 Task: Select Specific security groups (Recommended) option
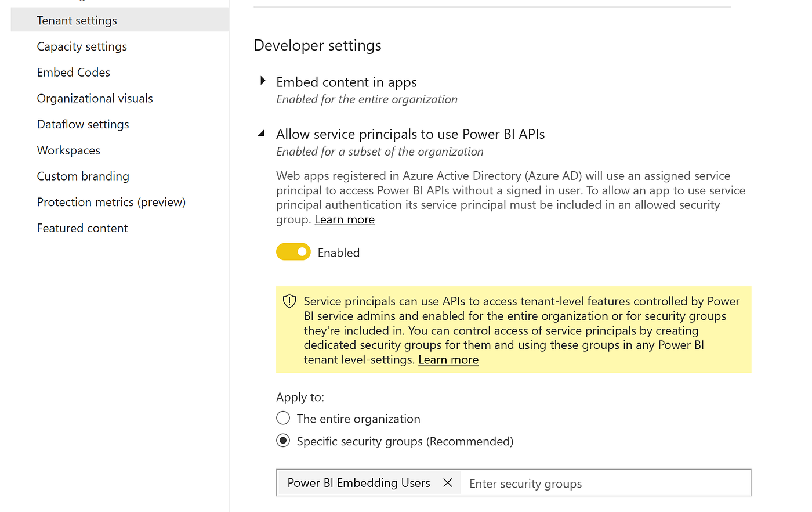click(283, 441)
